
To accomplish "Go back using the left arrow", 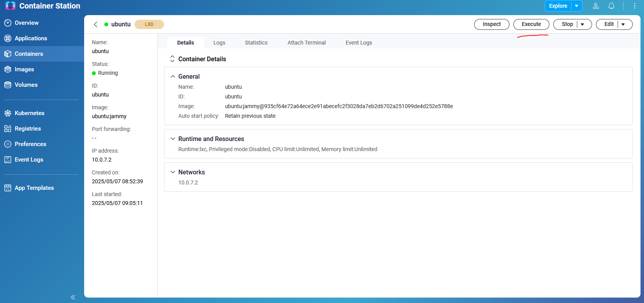I will (95, 24).
